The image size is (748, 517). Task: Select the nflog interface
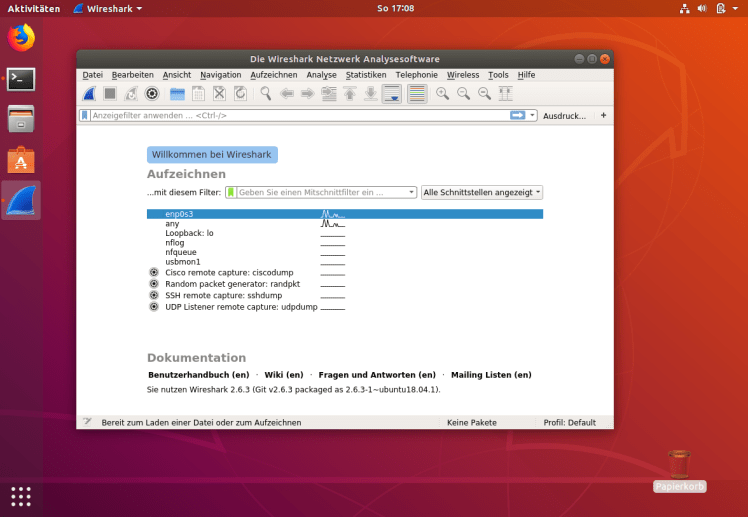[345, 242]
